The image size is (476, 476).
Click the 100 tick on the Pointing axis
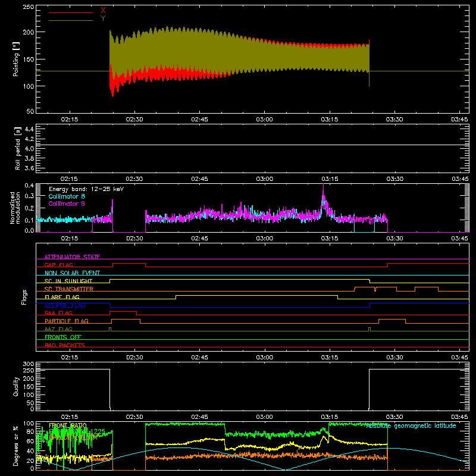29,86
